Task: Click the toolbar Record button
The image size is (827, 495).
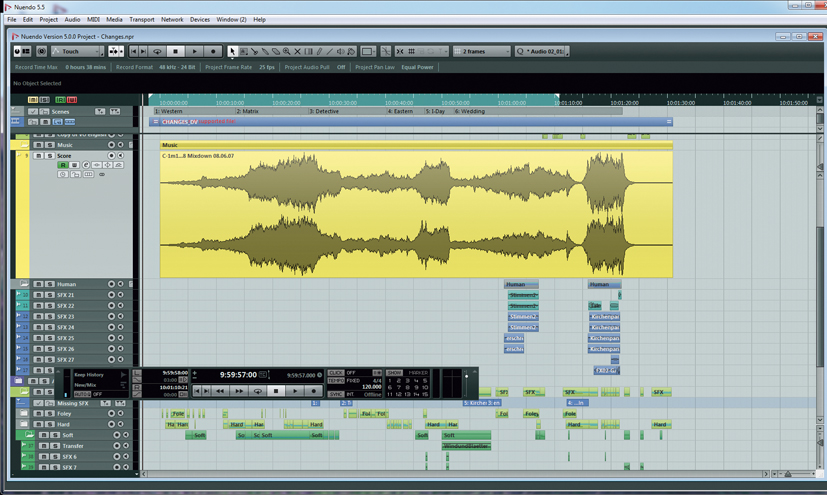Action: click(x=213, y=52)
